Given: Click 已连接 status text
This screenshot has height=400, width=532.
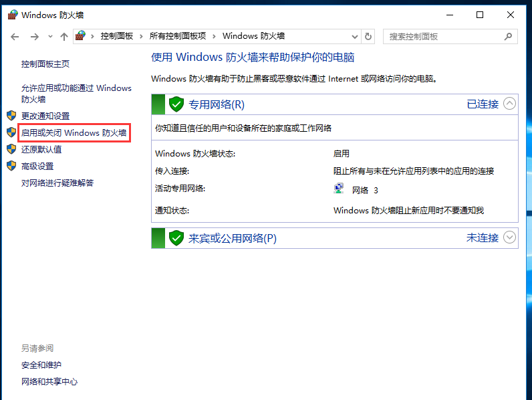Looking at the screenshot, I should 483,104.
